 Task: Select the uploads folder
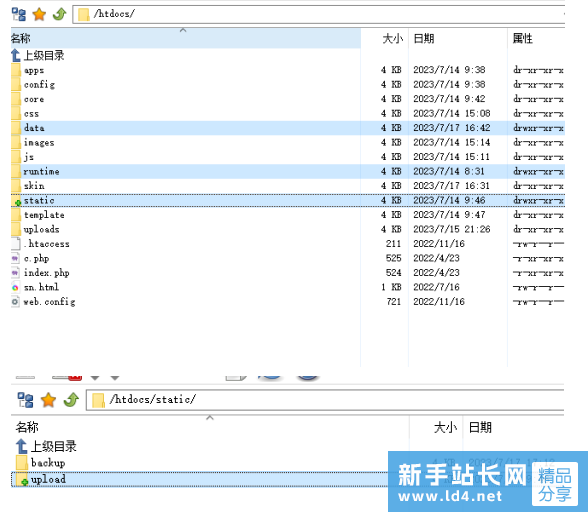click(x=288, y=229)
